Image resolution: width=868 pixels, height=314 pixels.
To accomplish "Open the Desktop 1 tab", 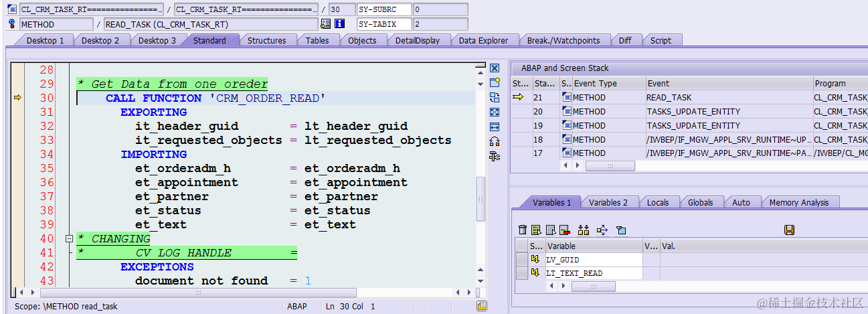I will pyautogui.click(x=45, y=40).
